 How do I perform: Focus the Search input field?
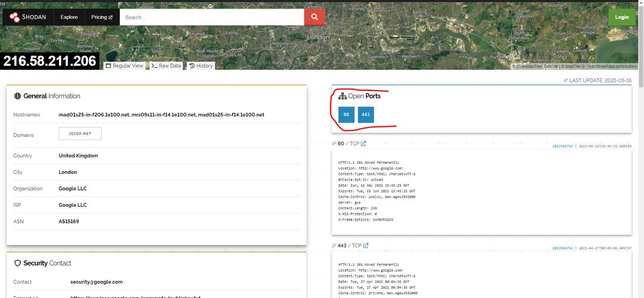[212, 17]
